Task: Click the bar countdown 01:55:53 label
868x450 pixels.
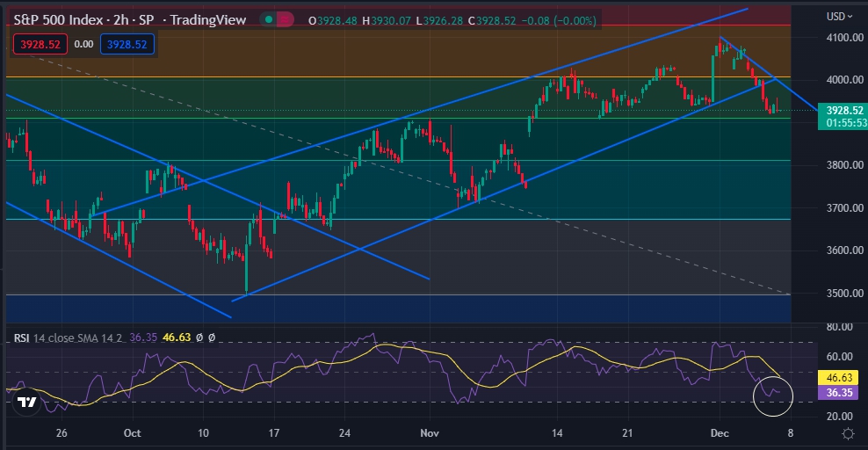Action: pyautogui.click(x=844, y=123)
